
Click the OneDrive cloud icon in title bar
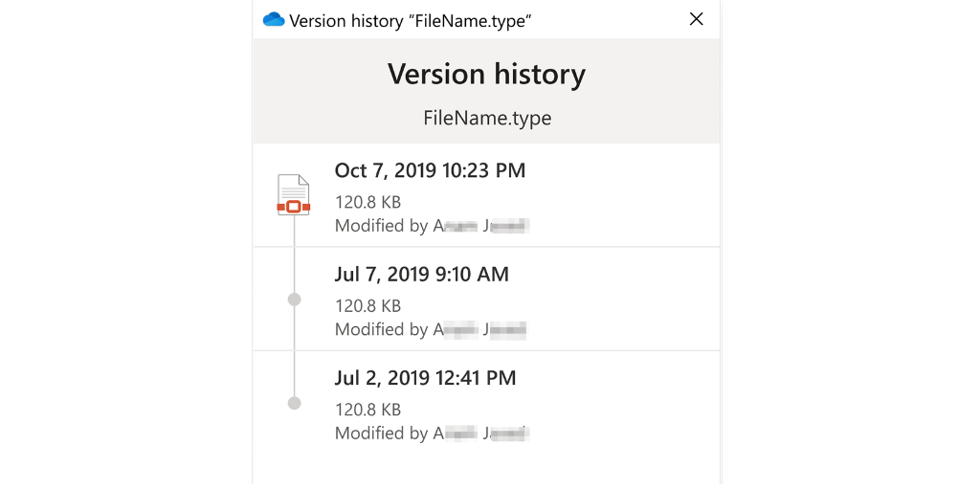[x=274, y=19]
